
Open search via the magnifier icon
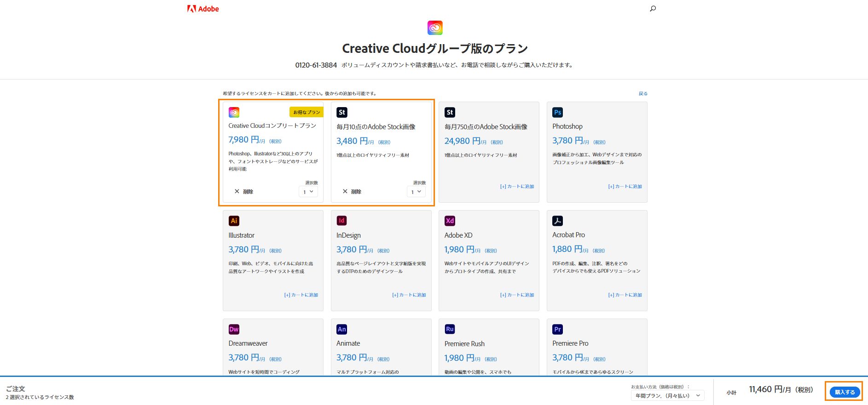pos(653,8)
